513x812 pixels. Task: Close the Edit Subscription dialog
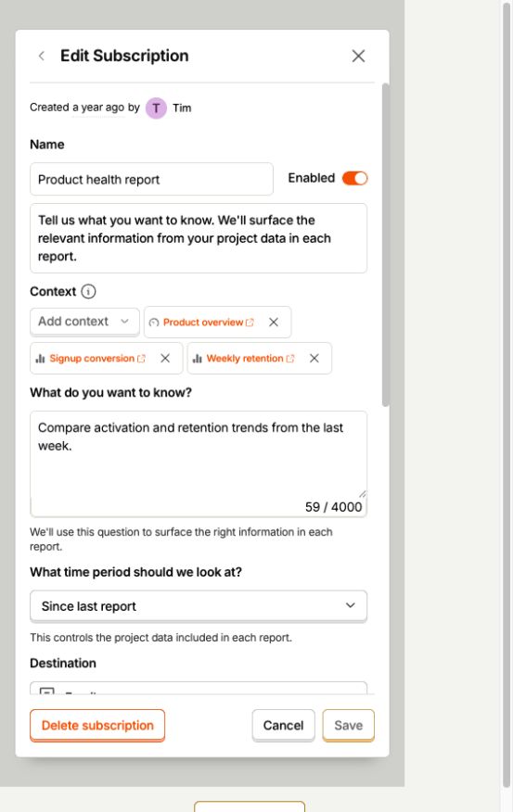tap(358, 56)
